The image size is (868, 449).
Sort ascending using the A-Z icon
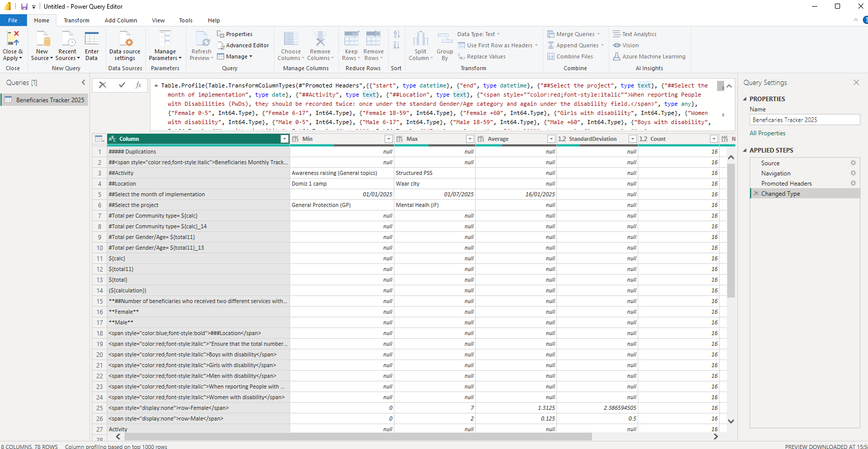point(397,34)
